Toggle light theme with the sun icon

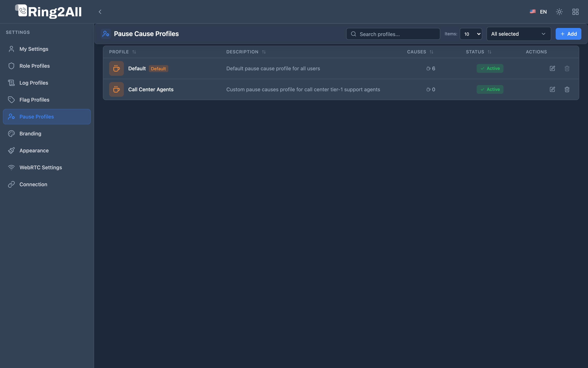[x=559, y=12]
